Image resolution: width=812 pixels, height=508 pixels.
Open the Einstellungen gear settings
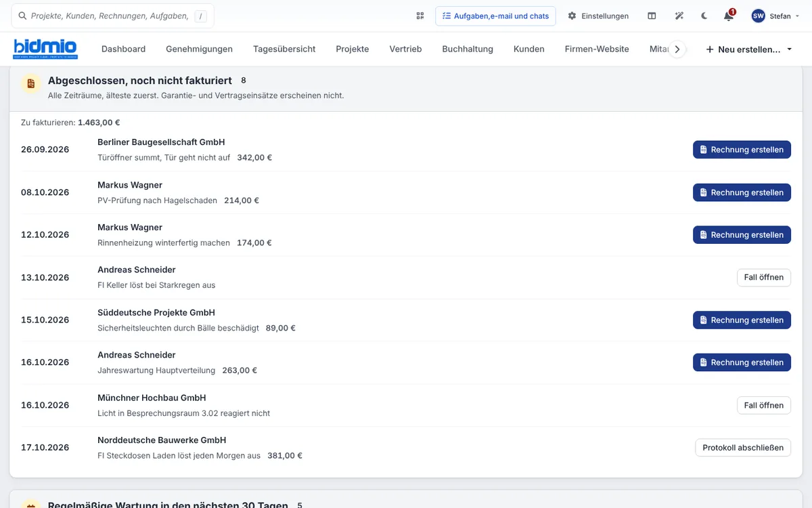coord(598,16)
